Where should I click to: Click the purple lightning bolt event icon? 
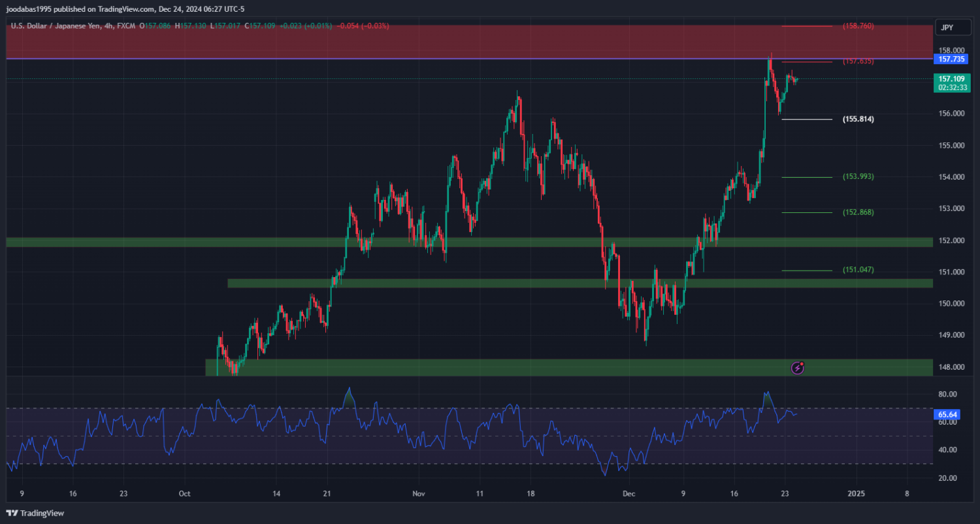pyautogui.click(x=797, y=368)
